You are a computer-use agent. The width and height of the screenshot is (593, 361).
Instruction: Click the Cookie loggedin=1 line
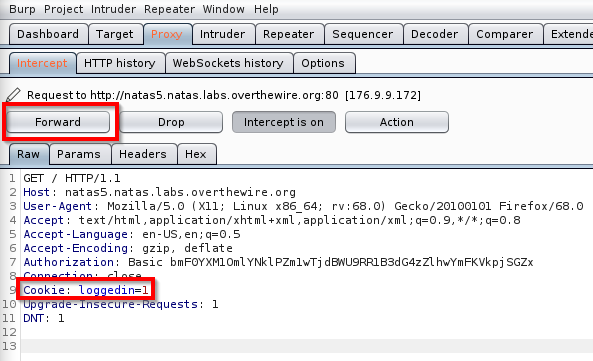point(85,290)
